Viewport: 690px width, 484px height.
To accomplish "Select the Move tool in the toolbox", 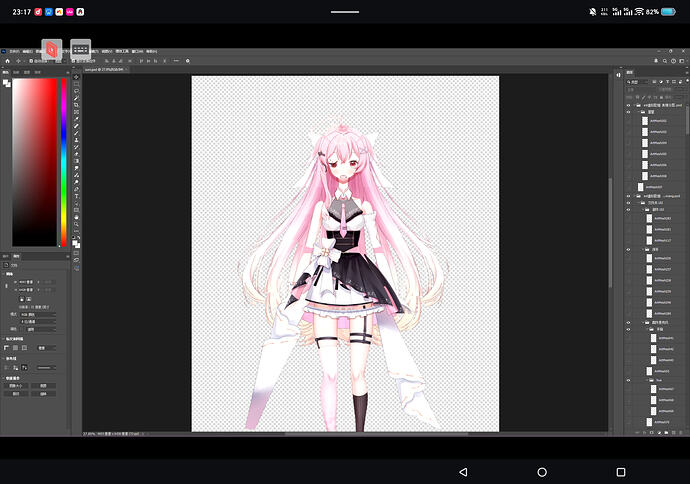I will pyautogui.click(x=77, y=77).
